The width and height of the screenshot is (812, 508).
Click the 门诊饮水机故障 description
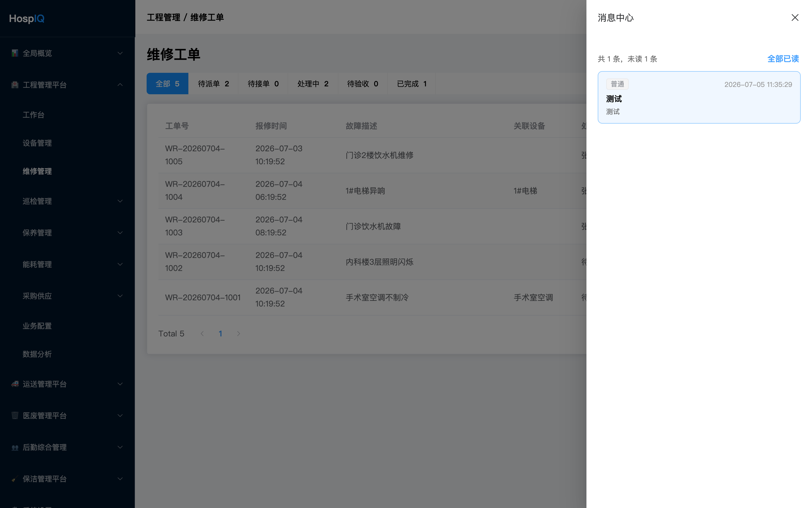[373, 226]
